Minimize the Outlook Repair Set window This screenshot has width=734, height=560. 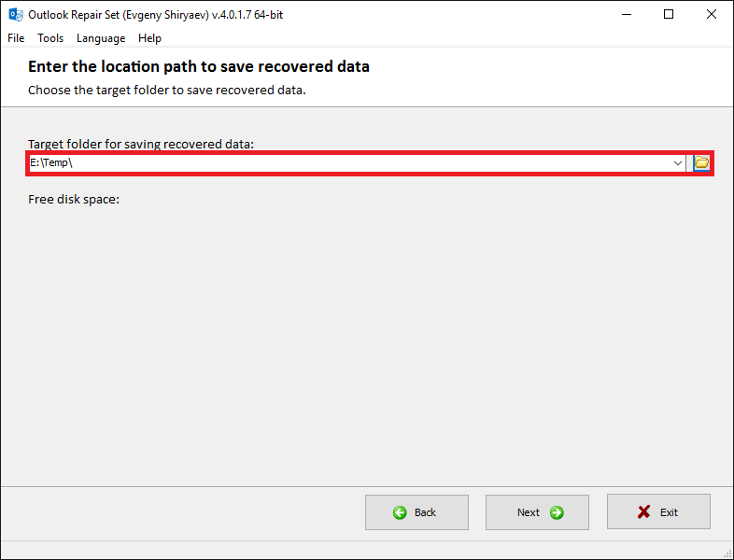pos(627,15)
